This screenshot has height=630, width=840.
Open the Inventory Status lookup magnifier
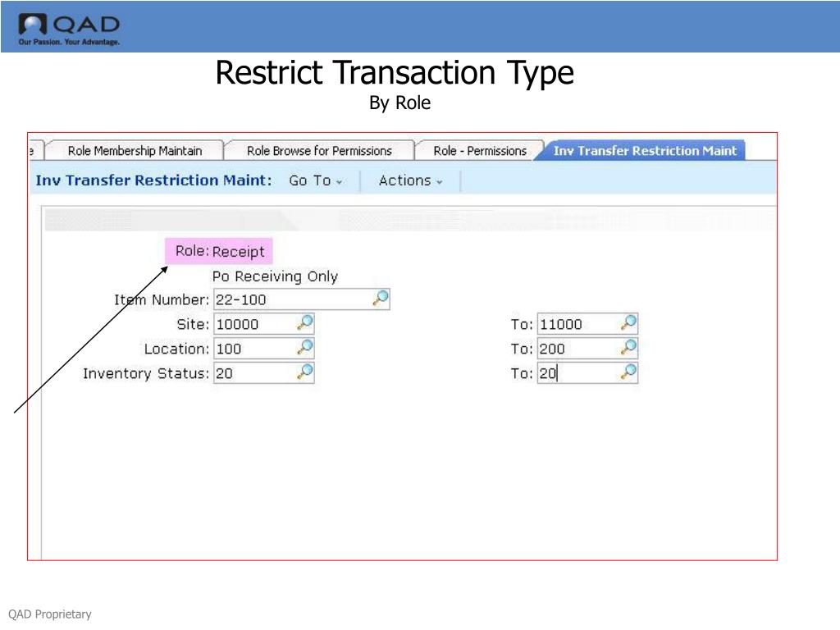(x=304, y=372)
